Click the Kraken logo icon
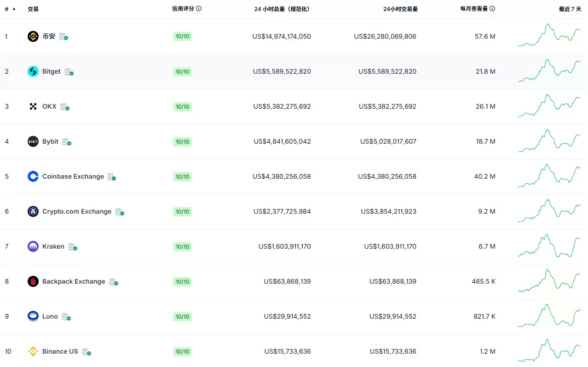Image resolution: width=588 pixels, height=367 pixels. pos(33,246)
